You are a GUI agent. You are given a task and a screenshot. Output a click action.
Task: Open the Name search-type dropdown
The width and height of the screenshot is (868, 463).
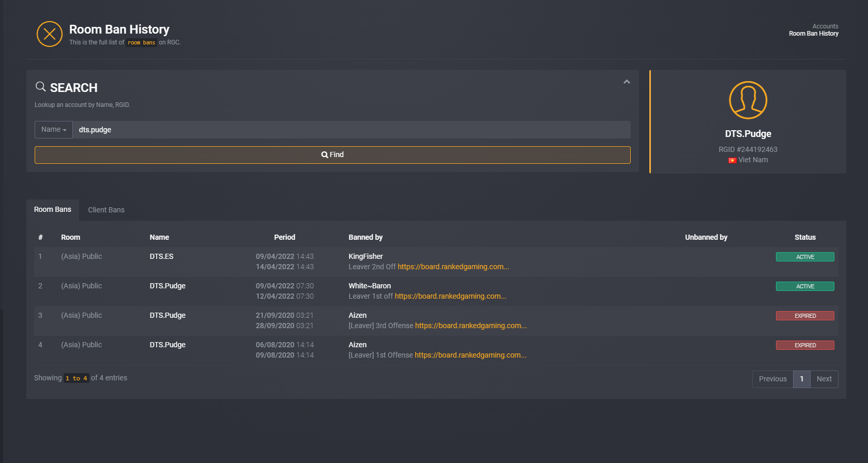coord(54,130)
